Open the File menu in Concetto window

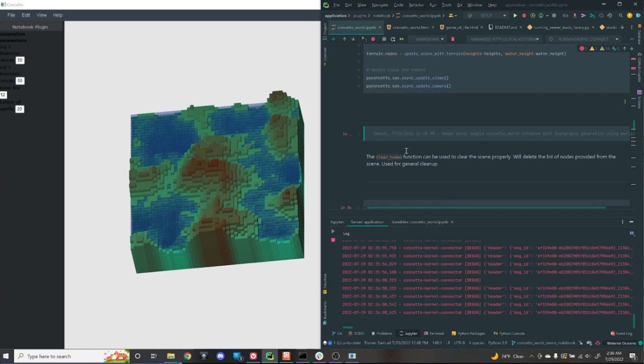11,15
